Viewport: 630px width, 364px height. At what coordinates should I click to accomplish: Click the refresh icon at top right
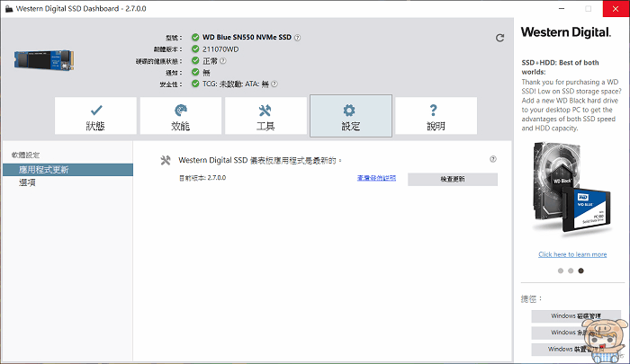(499, 38)
